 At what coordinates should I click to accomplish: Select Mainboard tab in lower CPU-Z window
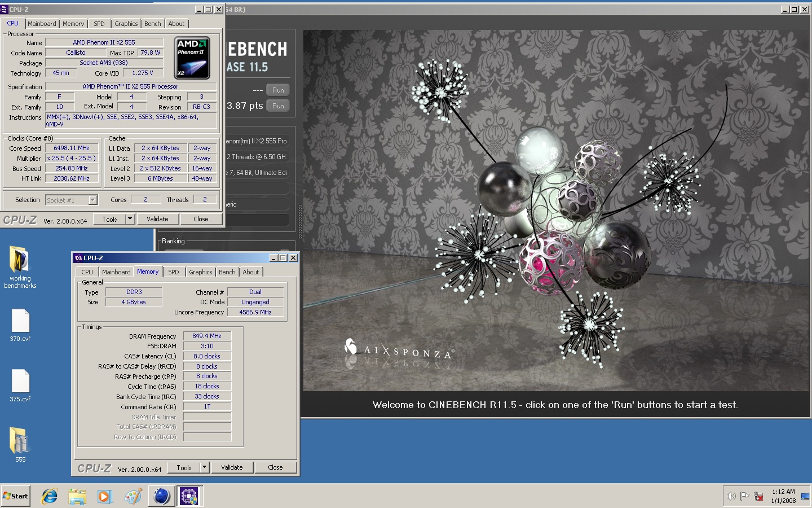pos(116,272)
